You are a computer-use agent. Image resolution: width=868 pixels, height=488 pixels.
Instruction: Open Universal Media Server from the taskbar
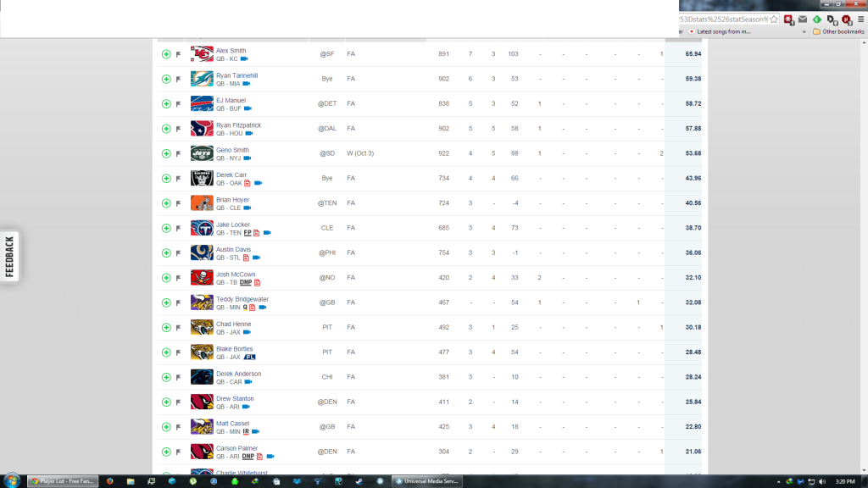coord(426,481)
